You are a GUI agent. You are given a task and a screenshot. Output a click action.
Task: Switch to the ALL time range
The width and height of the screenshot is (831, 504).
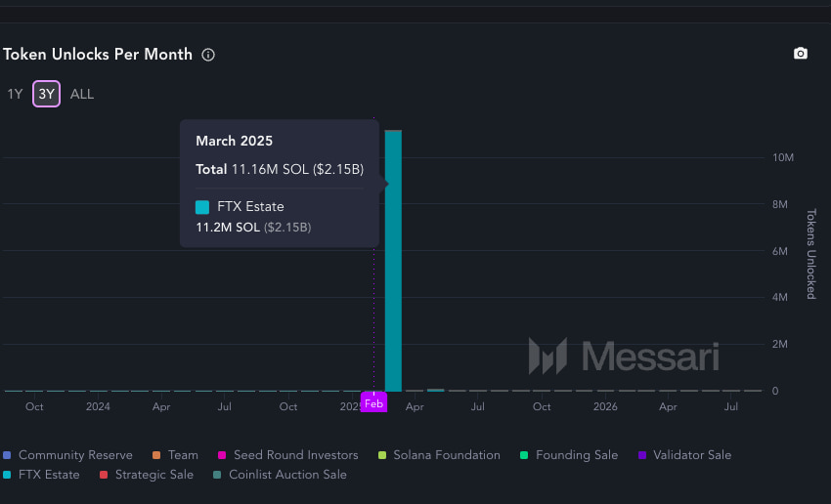point(82,94)
